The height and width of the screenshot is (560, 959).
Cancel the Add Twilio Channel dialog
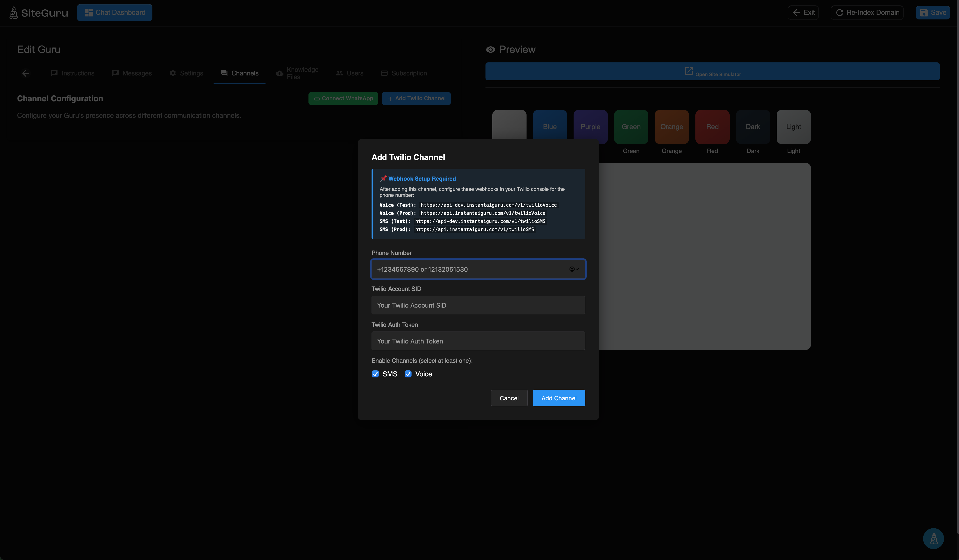point(509,398)
